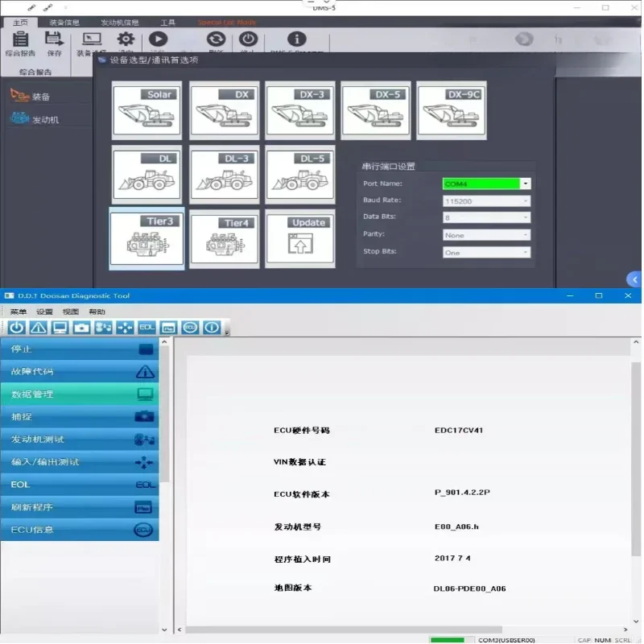644x644 pixels.
Task: Click the round ECU icon in the DDT toolbar
Action: coord(190,328)
